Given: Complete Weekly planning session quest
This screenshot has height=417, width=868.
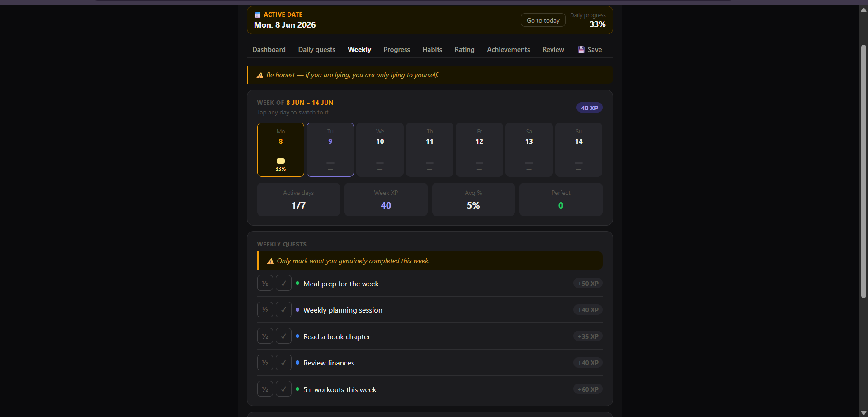Looking at the screenshot, I should pos(283,310).
